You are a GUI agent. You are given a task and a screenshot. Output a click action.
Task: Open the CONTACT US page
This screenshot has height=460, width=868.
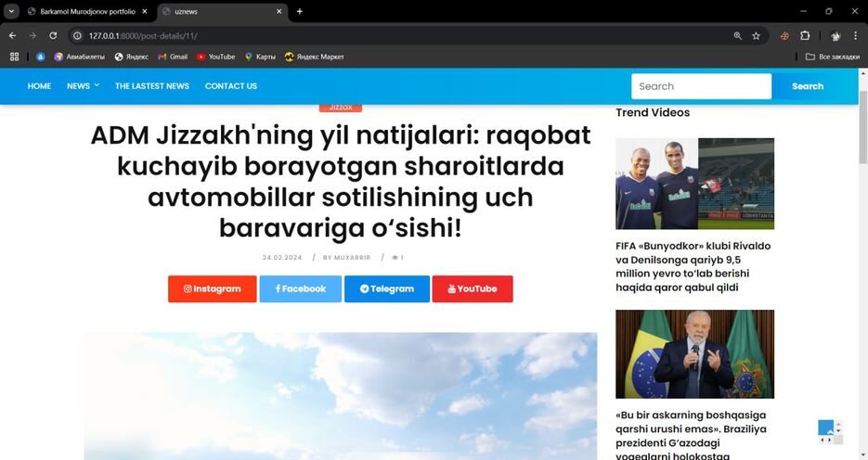(x=231, y=85)
